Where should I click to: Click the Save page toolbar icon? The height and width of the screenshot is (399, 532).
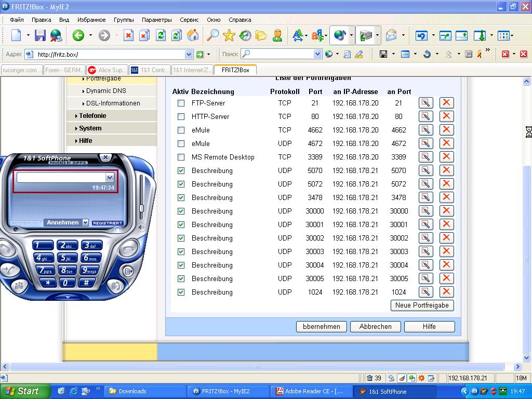pyautogui.click(x=40, y=35)
